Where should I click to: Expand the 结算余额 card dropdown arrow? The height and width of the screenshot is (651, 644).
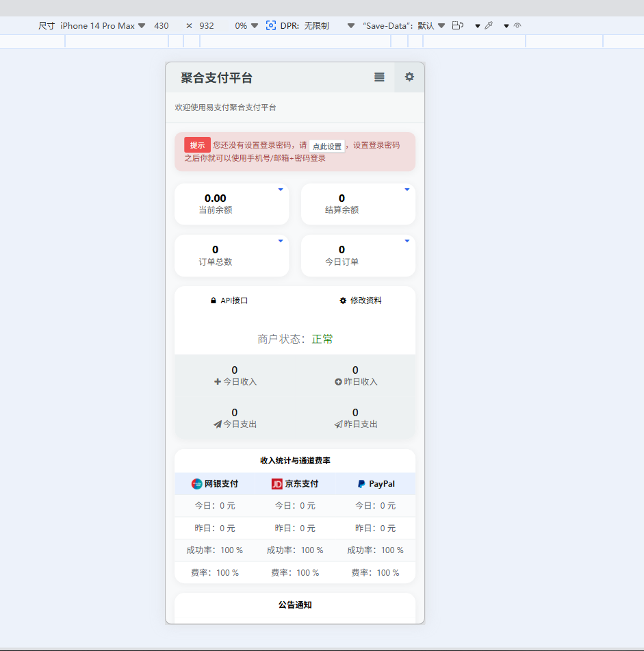pos(407,190)
